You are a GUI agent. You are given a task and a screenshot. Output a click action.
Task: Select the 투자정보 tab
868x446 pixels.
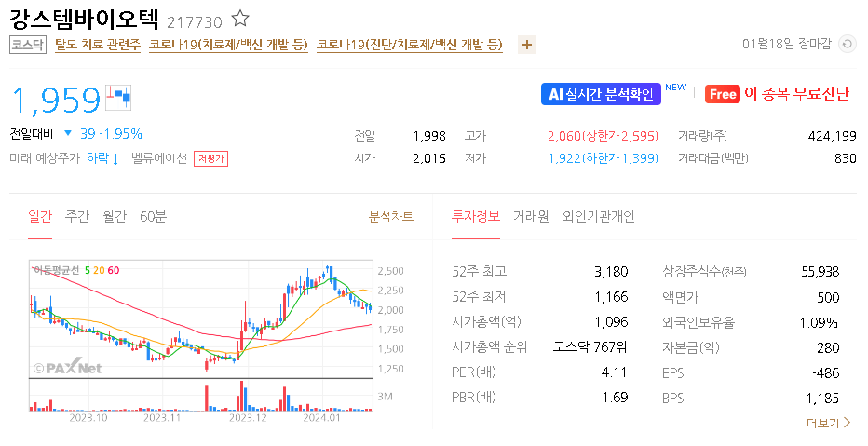coord(476,216)
